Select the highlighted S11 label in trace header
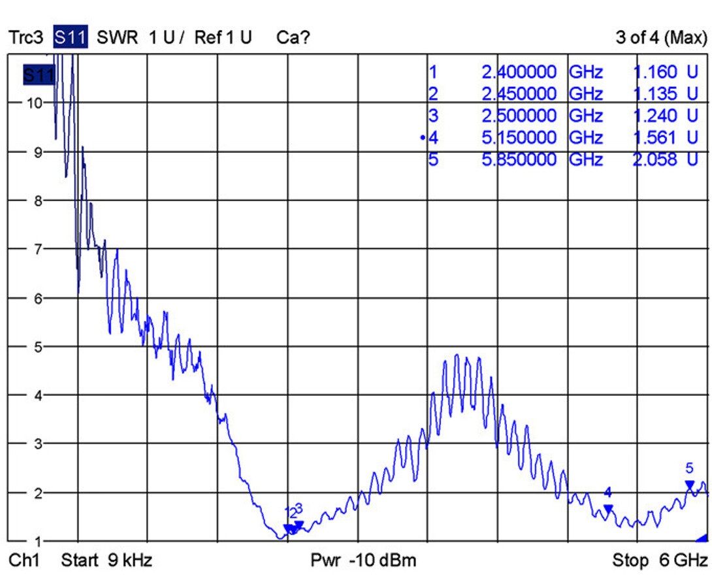Screen dimensions: 712x588 pyautogui.click(x=71, y=37)
